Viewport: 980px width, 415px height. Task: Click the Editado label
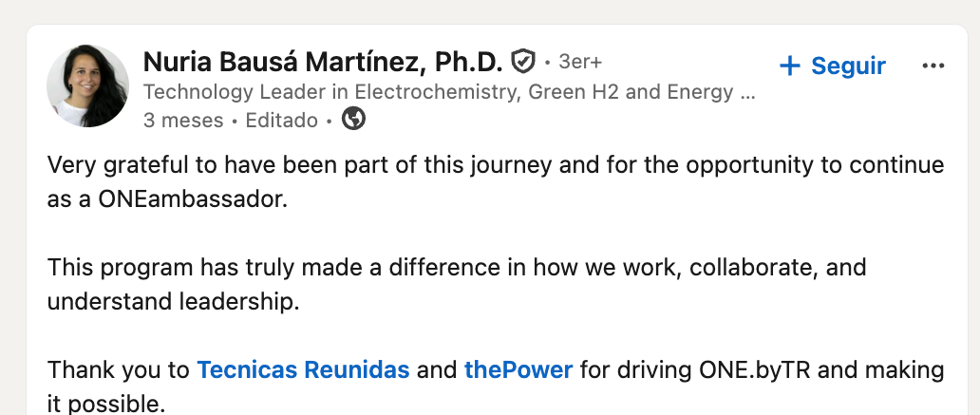coord(282,120)
